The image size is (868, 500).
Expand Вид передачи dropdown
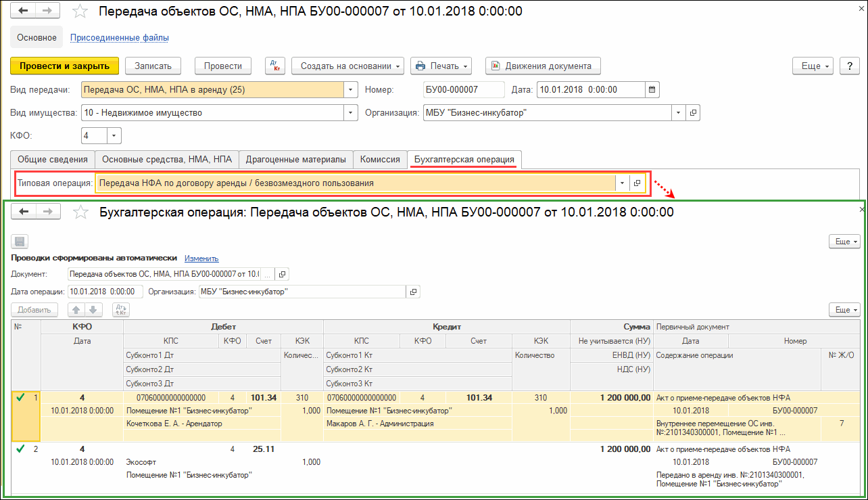click(x=351, y=89)
